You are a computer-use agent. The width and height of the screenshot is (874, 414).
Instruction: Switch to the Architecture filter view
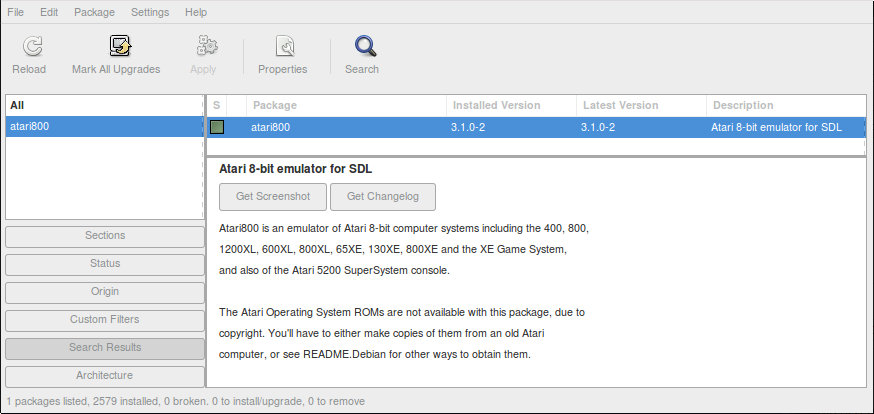pos(104,376)
